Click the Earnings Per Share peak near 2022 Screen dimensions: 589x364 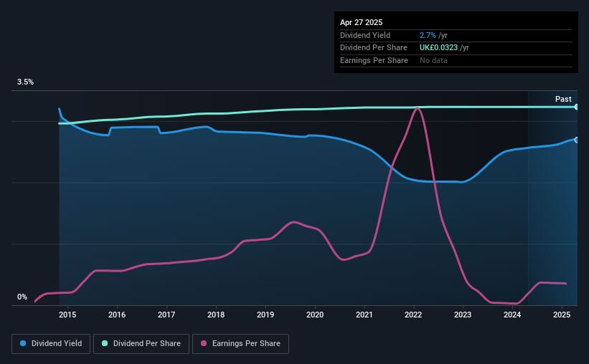(417, 108)
